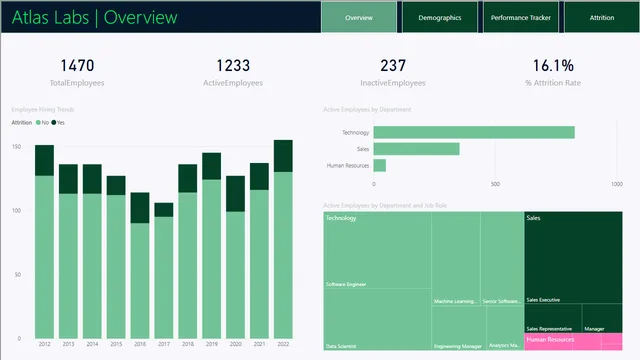Click the 150 y-axis label

[16, 147]
